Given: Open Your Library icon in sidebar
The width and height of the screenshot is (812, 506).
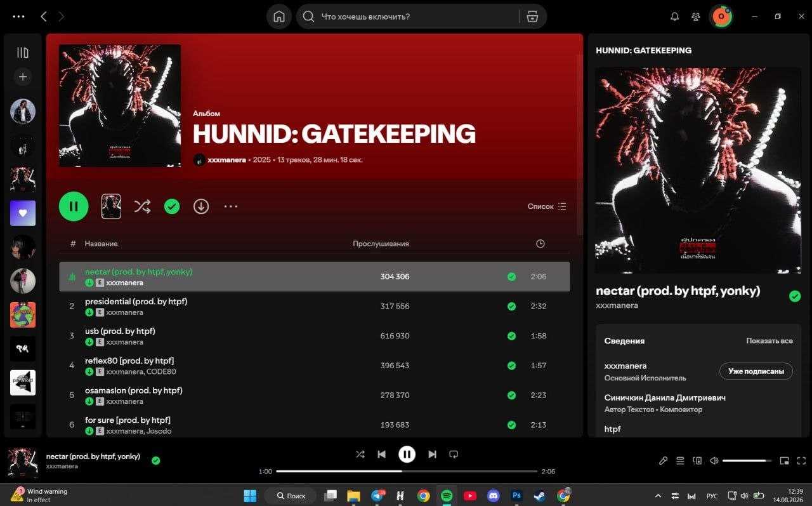Looking at the screenshot, I should tap(23, 53).
